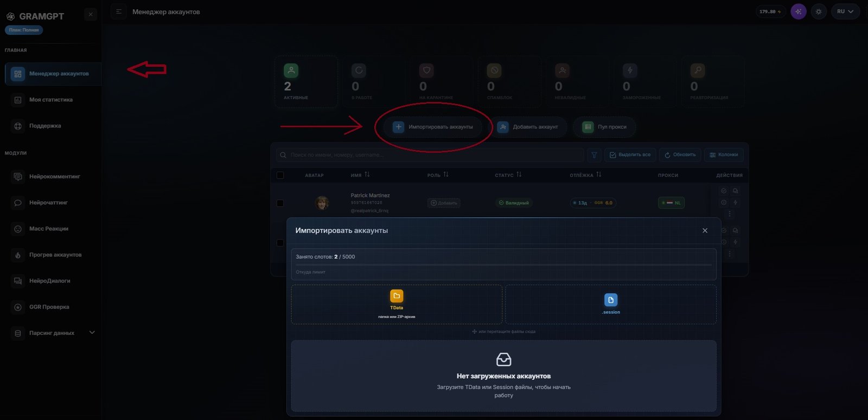The width and height of the screenshot is (868, 420).
Task: Click the В работе stat card icon
Action: pyautogui.click(x=359, y=70)
